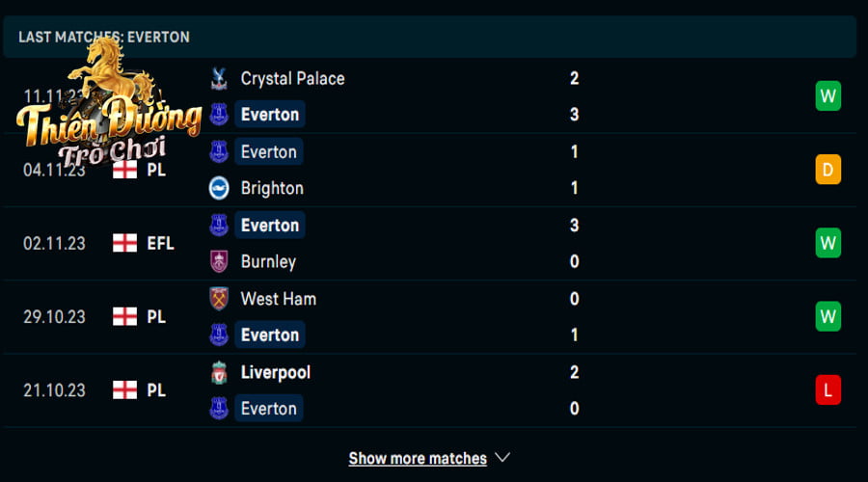The width and height of the screenshot is (868, 482).
Task: Click England flag on 02.11.23 EFL row
Action: point(124,243)
